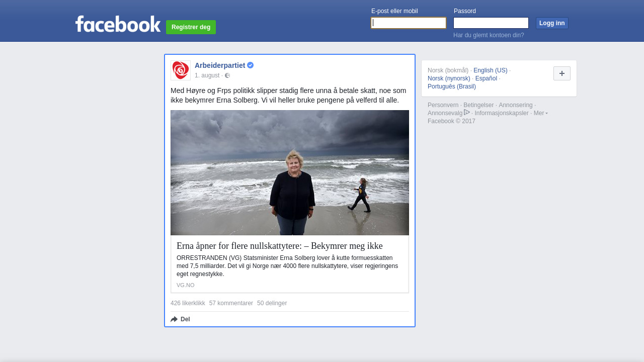Click the AdChoices triangle icon
This screenshot has height=362, width=644.
(x=467, y=113)
